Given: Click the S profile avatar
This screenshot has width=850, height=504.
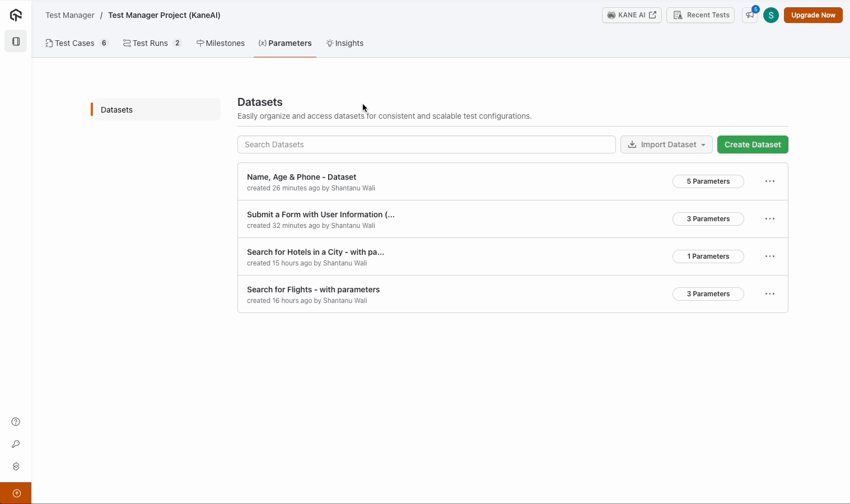Looking at the screenshot, I should 771,15.
